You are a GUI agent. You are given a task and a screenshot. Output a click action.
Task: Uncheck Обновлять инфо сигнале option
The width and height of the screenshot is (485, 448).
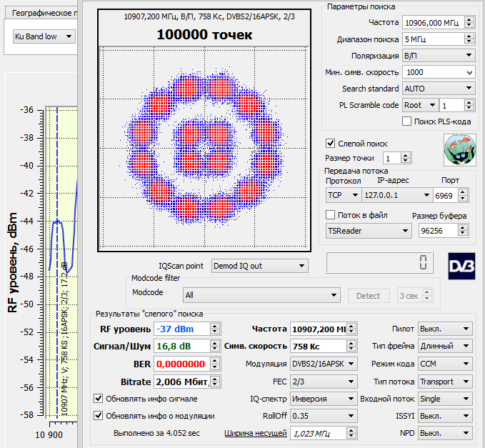(99, 399)
